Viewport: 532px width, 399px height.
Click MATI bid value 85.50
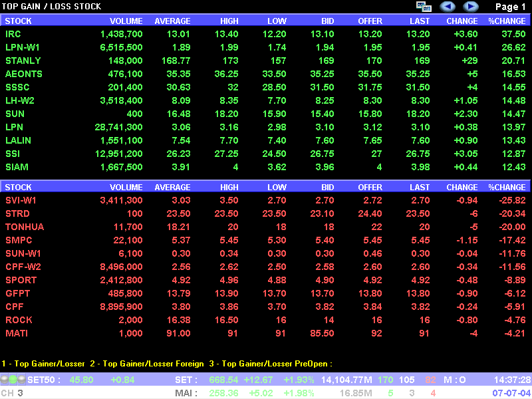(322, 333)
